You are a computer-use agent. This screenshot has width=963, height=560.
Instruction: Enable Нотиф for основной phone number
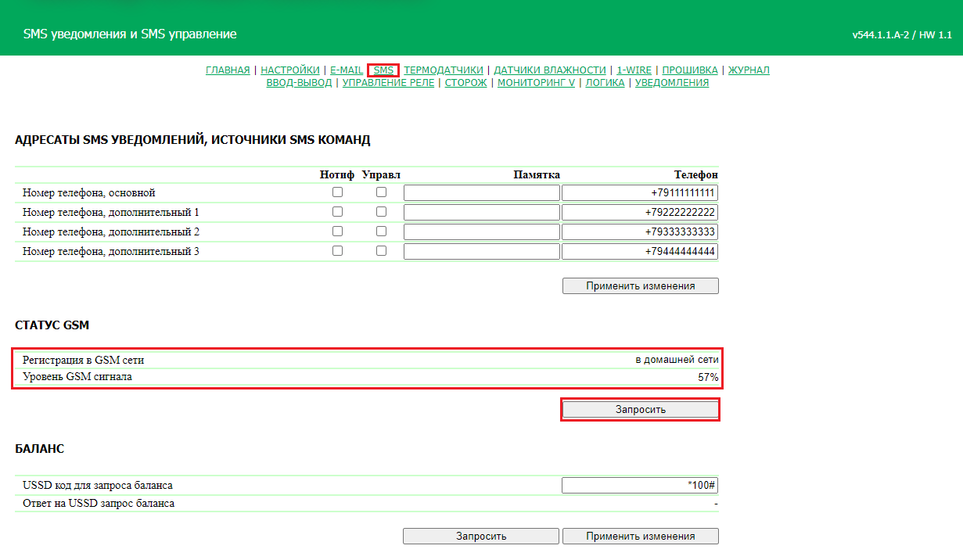click(x=337, y=192)
